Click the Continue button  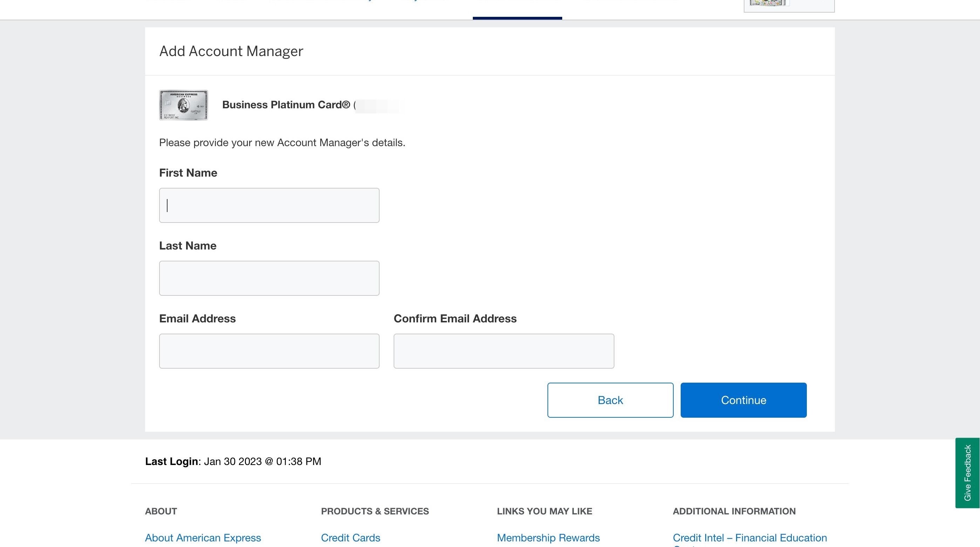pos(743,400)
